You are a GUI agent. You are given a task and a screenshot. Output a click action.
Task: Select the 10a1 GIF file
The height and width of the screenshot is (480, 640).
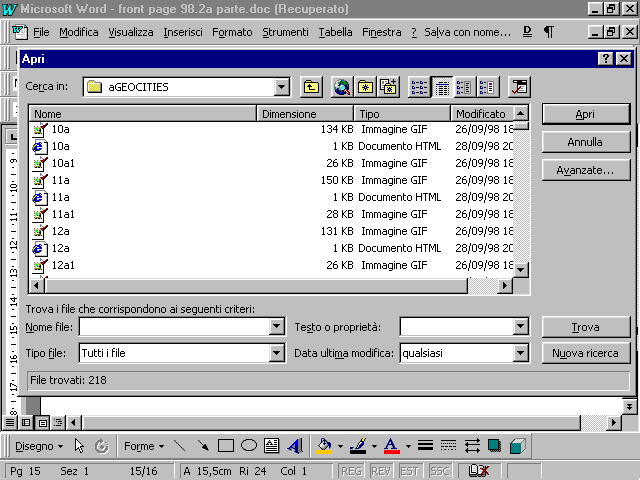pos(63,163)
